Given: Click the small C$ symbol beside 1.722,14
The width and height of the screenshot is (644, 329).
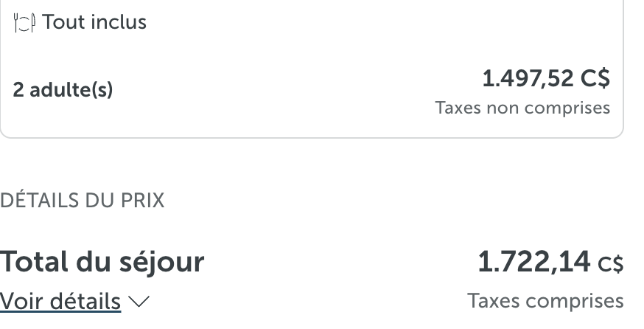Looking at the screenshot, I should pos(610,264).
